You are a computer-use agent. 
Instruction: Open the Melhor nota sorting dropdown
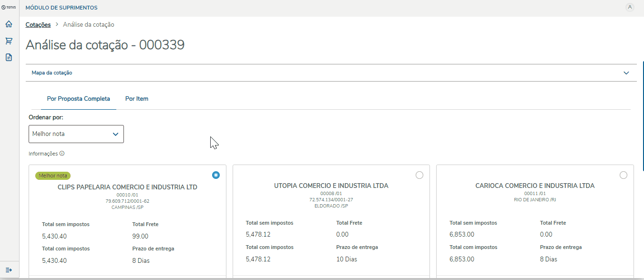(x=76, y=134)
